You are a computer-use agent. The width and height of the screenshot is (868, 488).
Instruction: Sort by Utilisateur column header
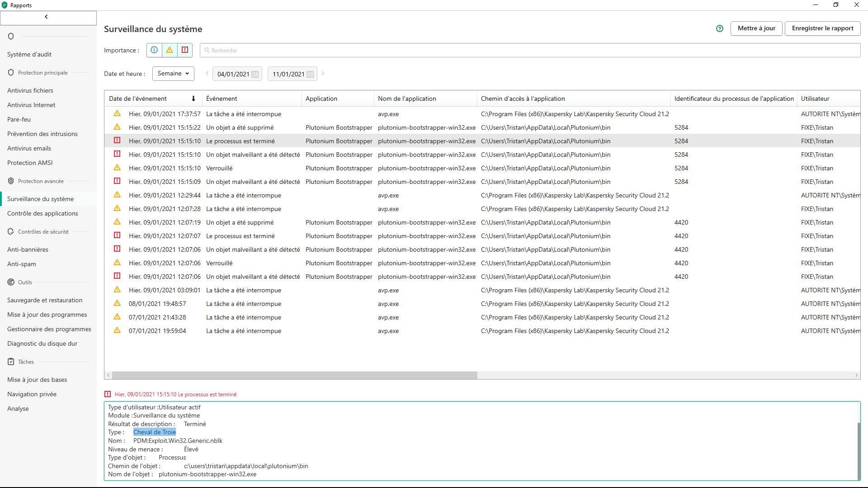pos(829,99)
